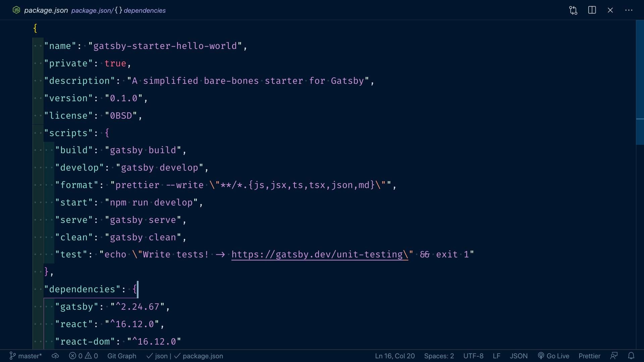The width and height of the screenshot is (644, 362).
Task: Click the "gatsby develop" script value
Action: (160, 168)
